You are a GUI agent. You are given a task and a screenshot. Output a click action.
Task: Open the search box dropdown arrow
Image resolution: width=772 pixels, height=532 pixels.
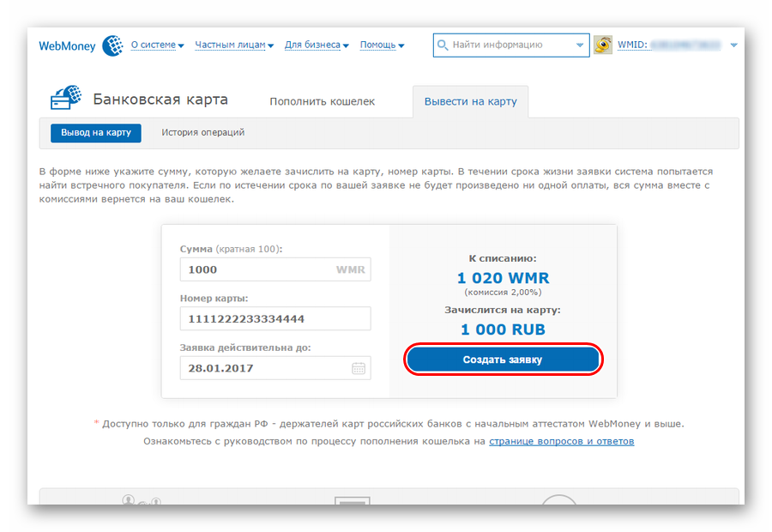point(580,45)
